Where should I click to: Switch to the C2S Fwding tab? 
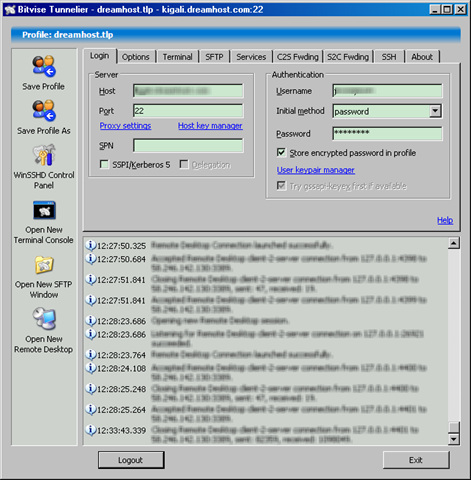298,57
